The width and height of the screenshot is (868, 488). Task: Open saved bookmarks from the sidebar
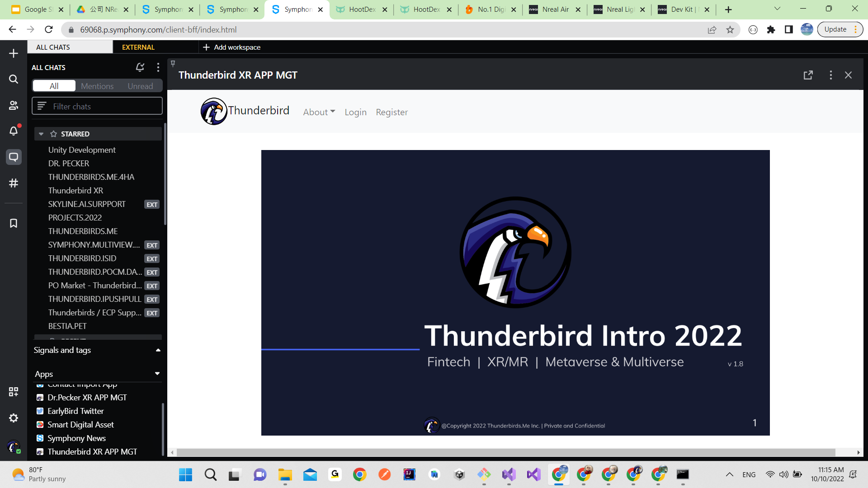click(x=14, y=223)
